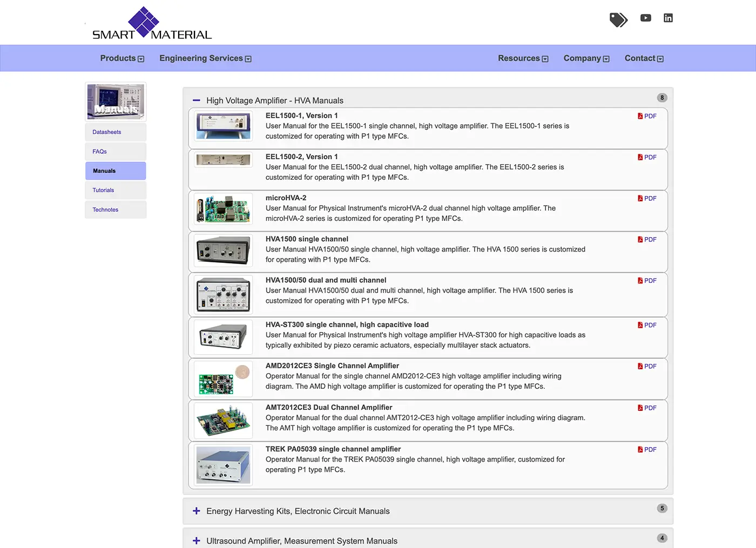Click the Smart Material logo
Screen dimensions: 756x548
152,23
